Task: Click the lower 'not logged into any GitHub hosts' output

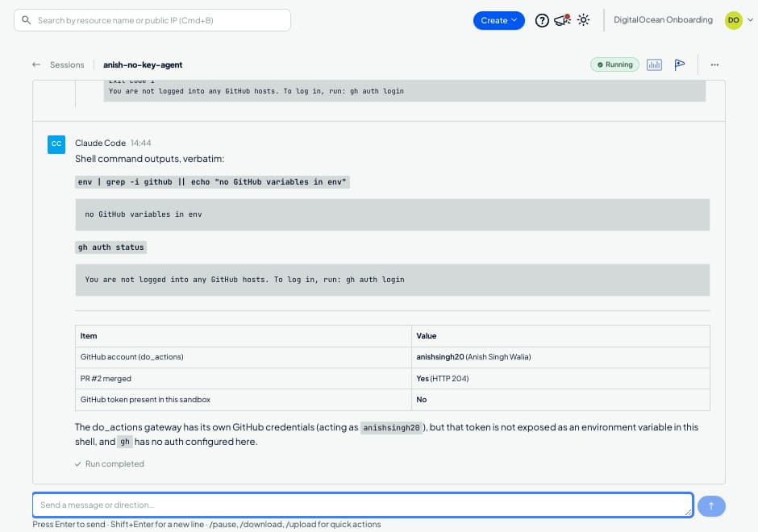Action: coord(392,280)
